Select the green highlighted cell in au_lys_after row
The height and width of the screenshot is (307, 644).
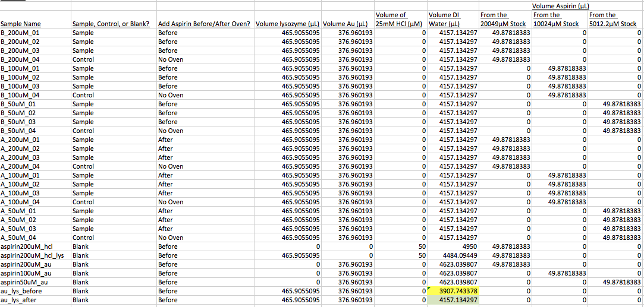(x=453, y=300)
